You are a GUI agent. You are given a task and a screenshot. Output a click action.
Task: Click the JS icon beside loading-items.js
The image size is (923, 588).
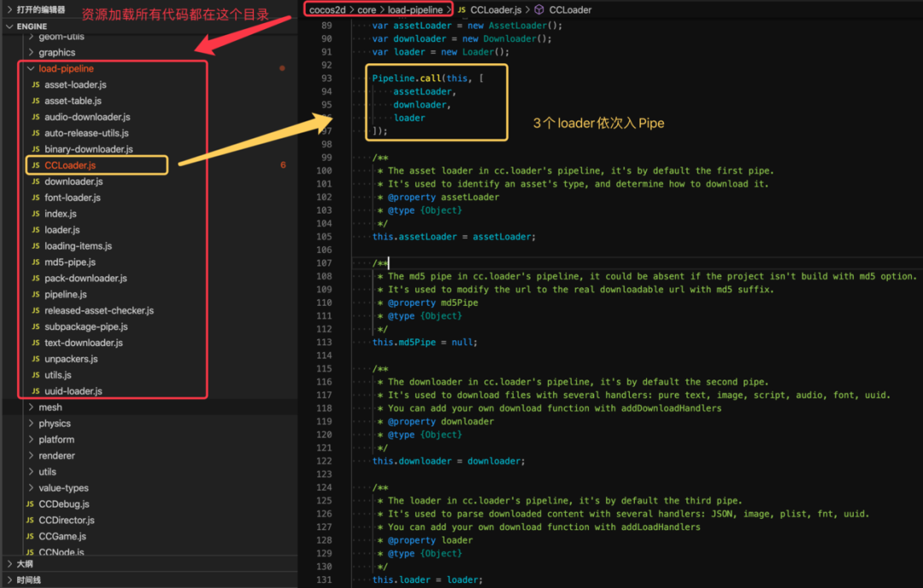pos(36,246)
